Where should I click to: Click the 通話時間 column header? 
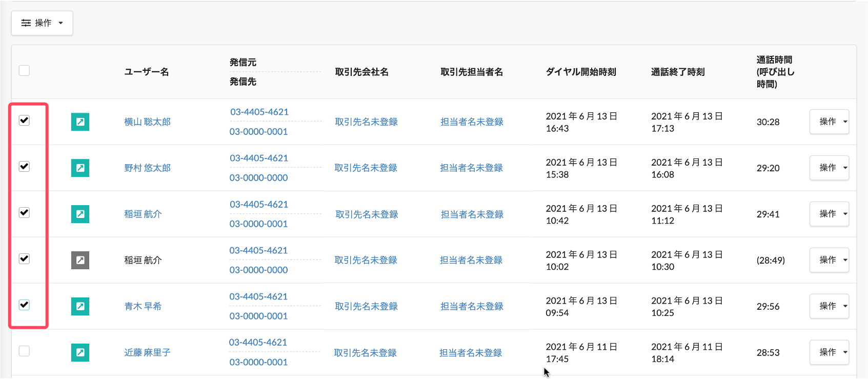click(x=775, y=72)
